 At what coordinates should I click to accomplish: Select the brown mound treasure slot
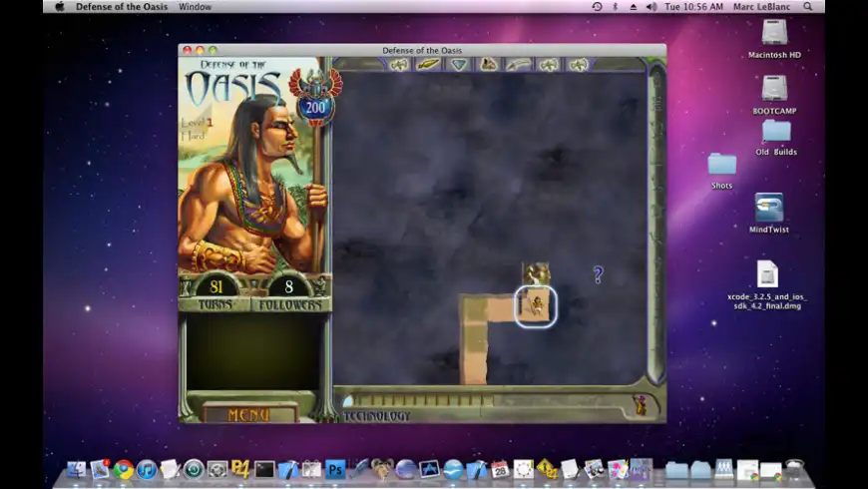(488, 65)
